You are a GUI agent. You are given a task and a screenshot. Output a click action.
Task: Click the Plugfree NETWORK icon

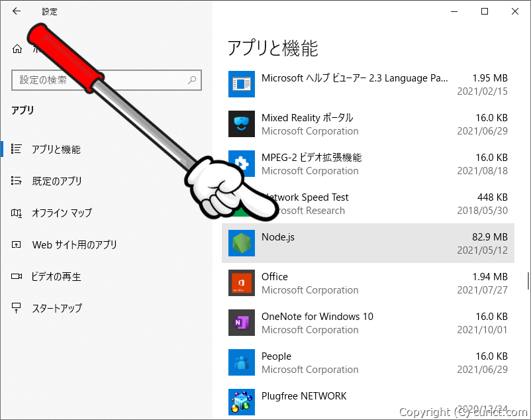pos(241,401)
